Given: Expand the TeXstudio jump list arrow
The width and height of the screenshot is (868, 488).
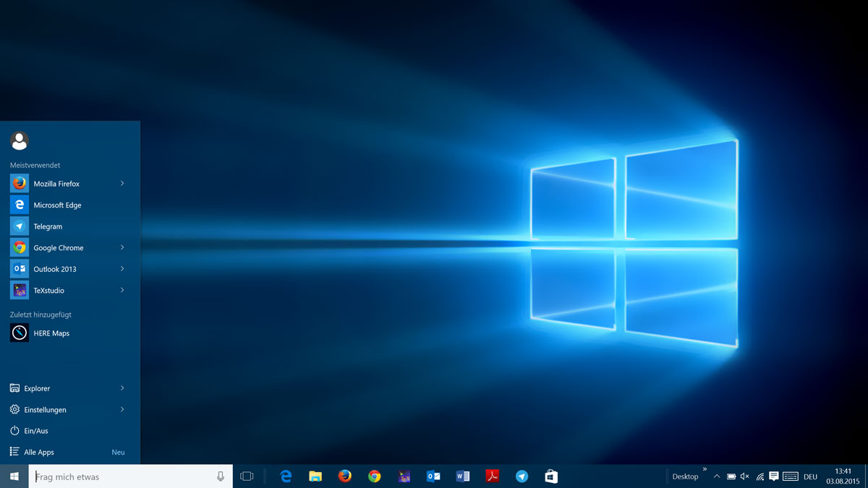Looking at the screenshot, I should point(122,290).
